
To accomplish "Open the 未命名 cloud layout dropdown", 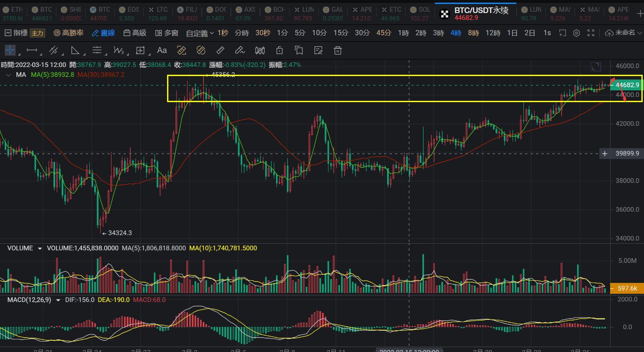I will click(x=623, y=33).
